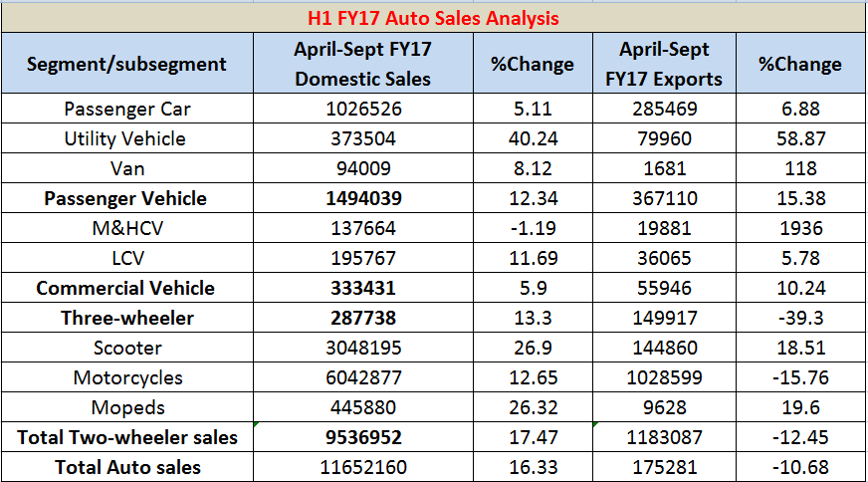The height and width of the screenshot is (482, 868).
Task: Select the bold Passenger Vehicle row label
Action: [x=126, y=198]
